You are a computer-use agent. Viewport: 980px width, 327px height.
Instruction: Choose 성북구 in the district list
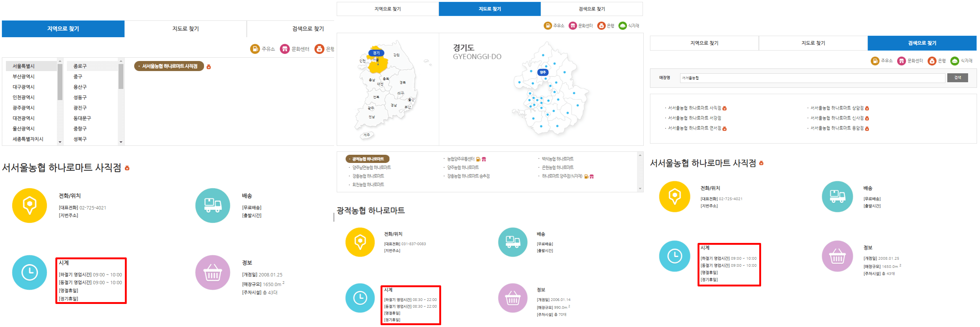[80, 140]
